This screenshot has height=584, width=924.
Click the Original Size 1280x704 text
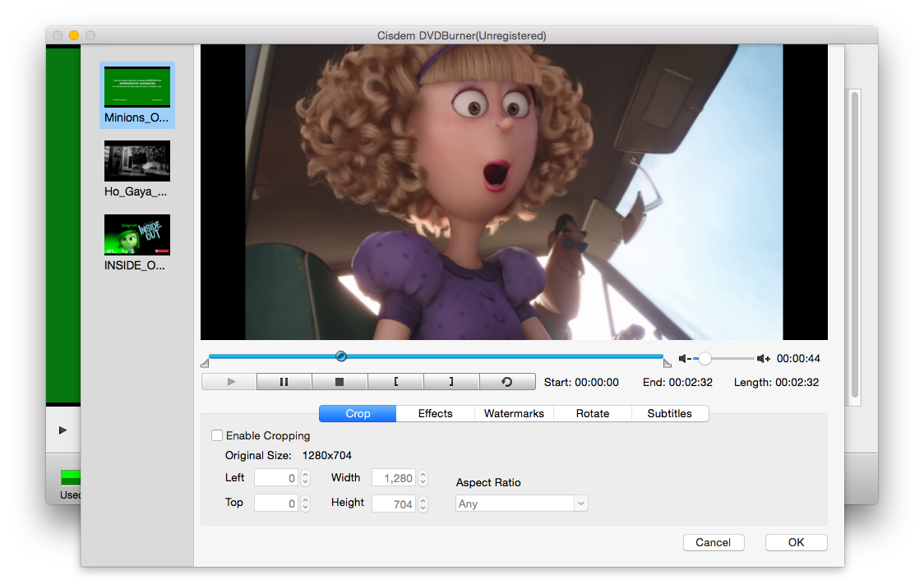click(289, 456)
